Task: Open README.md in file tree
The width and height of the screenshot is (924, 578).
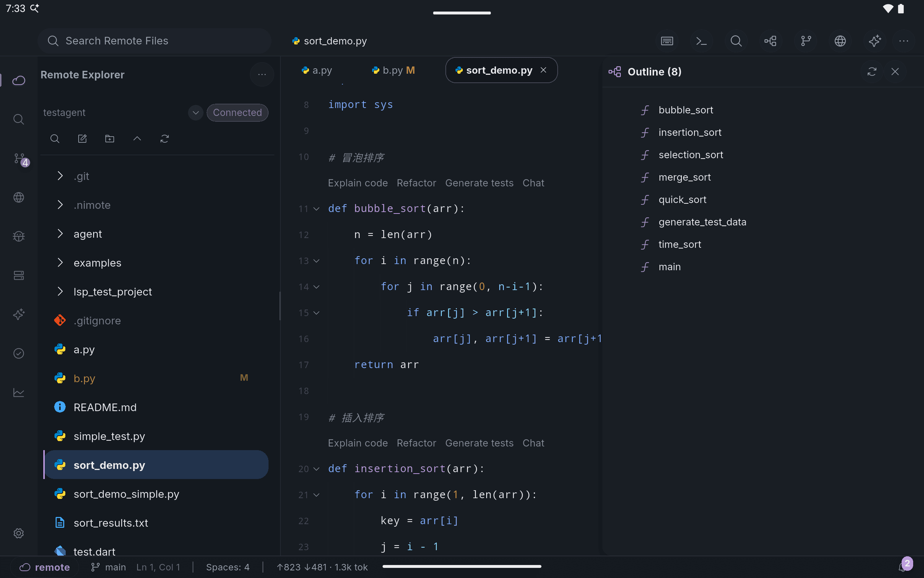Action: pyautogui.click(x=157, y=407)
